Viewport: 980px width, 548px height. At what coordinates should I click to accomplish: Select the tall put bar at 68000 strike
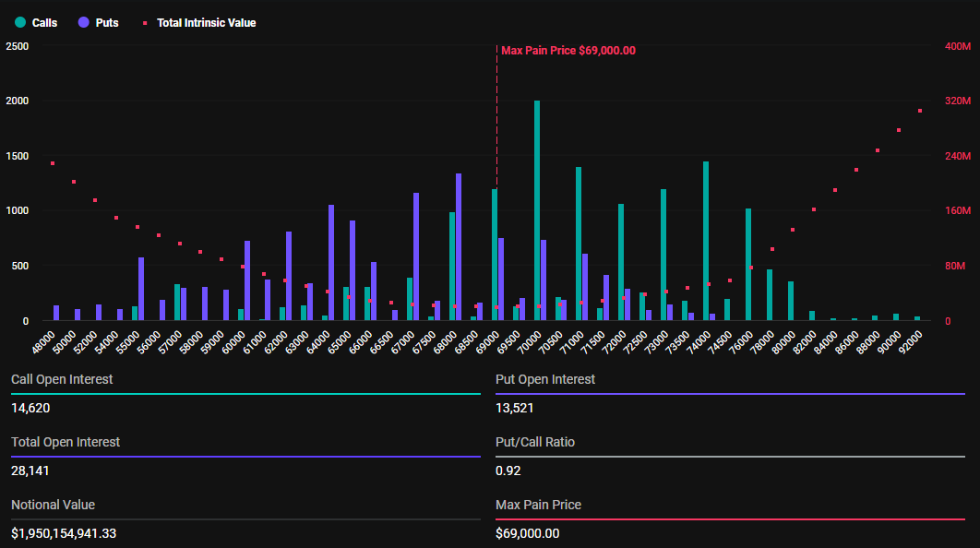[459, 247]
